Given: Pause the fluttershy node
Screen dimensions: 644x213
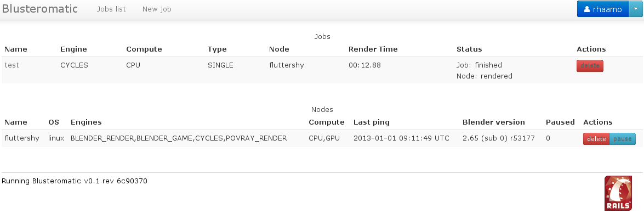Looking at the screenshot, I should 623,139.
